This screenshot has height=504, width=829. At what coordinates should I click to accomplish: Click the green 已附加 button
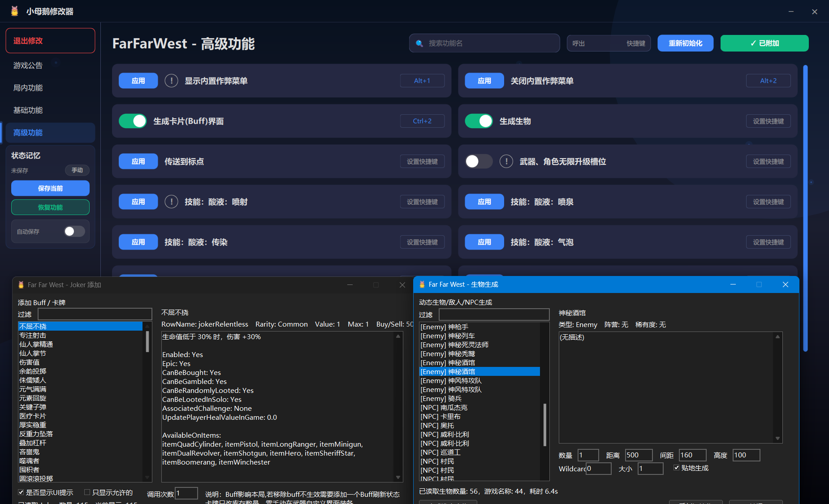(x=764, y=43)
